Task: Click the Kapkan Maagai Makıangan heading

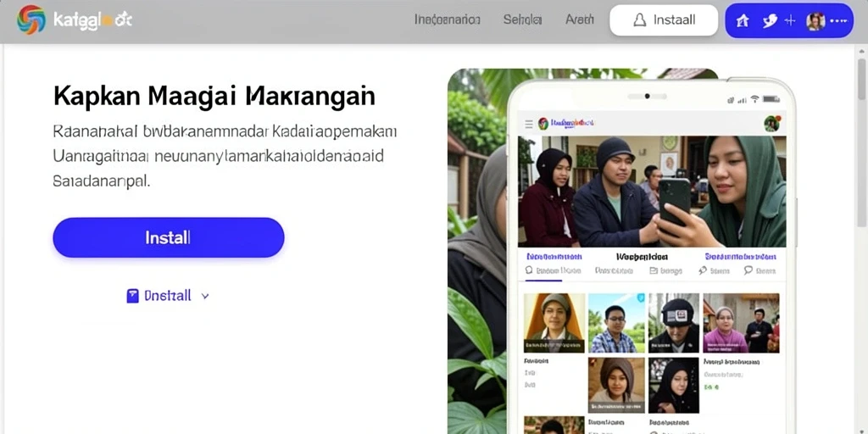Action: coord(214,97)
